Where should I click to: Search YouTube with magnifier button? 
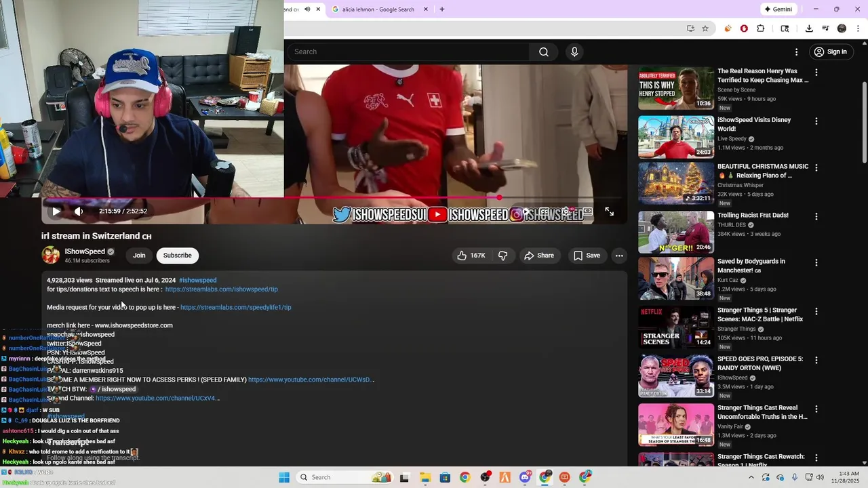(x=544, y=52)
